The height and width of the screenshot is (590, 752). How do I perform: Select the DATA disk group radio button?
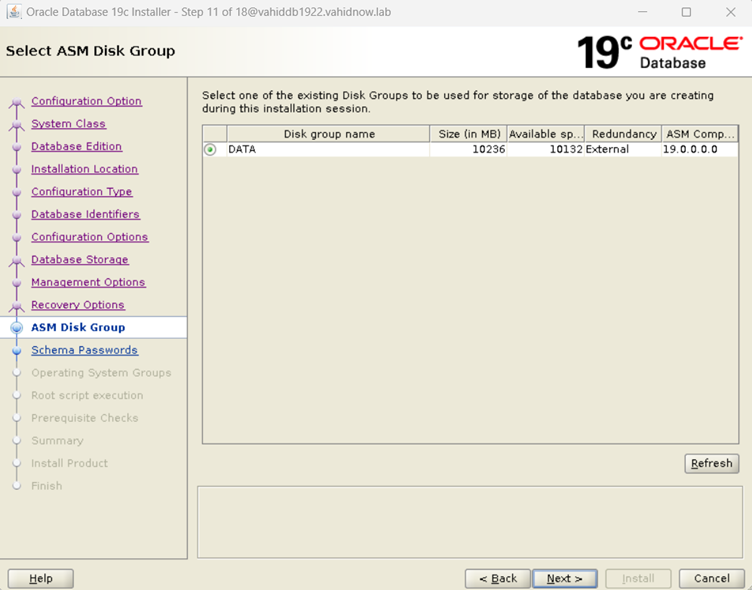[210, 150]
